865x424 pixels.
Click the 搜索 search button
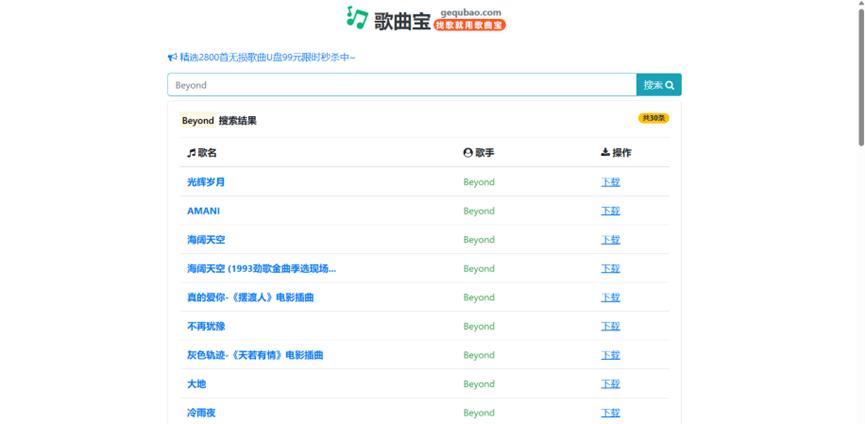[659, 85]
